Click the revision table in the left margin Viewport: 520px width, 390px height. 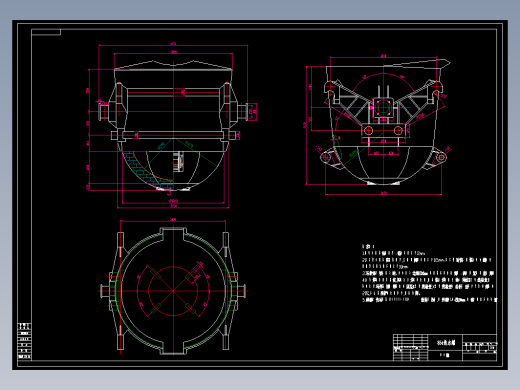pos(24,341)
